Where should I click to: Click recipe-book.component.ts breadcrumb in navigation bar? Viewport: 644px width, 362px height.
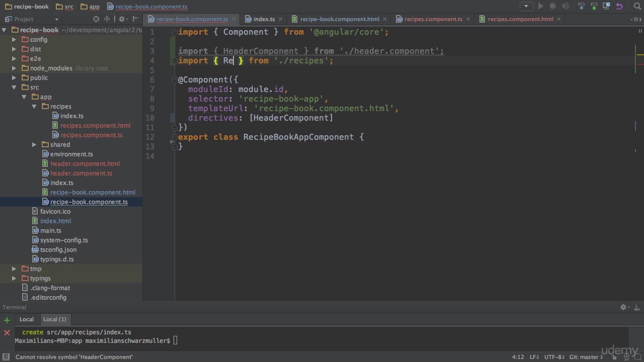click(x=147, y=7)
